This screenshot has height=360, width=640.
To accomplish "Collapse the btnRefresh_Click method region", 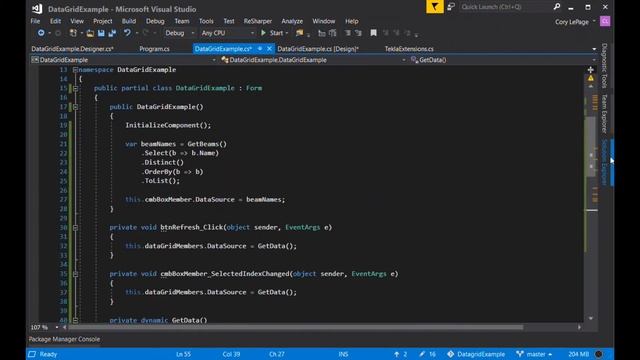I will [76, 227].
